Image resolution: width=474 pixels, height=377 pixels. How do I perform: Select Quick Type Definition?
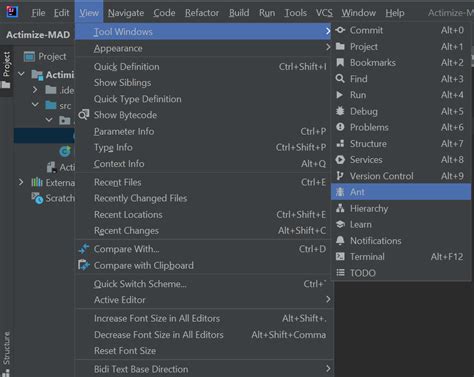[x=203, y=99]
